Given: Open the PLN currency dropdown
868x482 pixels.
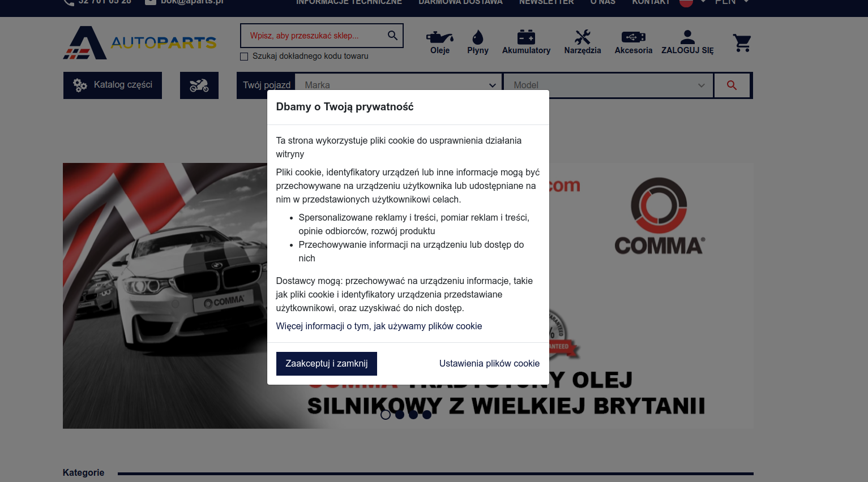Looking at the screenshot, I should click(x=732, y=2).
